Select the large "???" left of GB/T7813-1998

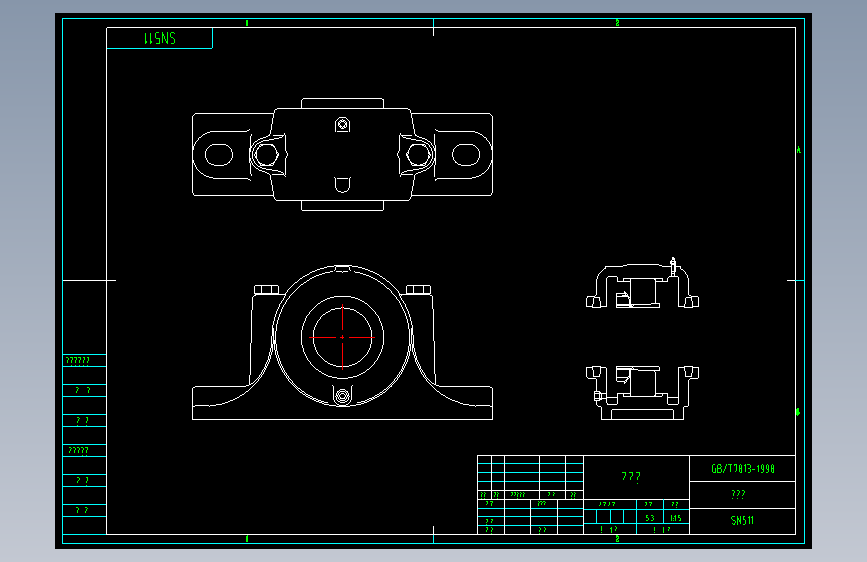(x=631, y=477)
